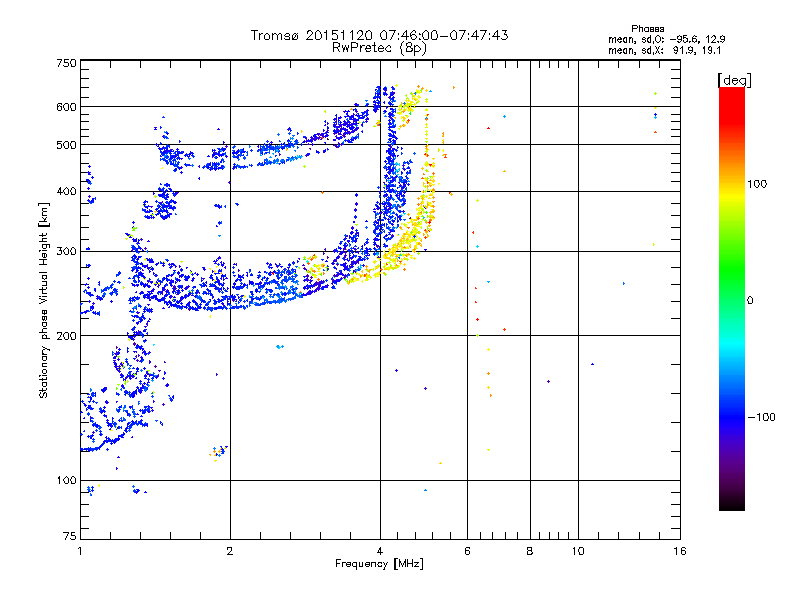Viewport: 800px width, 600px height.
Task: Click the 'mean, sd,O: -95.6, 12.9' statistic
Action: [x=666, y=39]
